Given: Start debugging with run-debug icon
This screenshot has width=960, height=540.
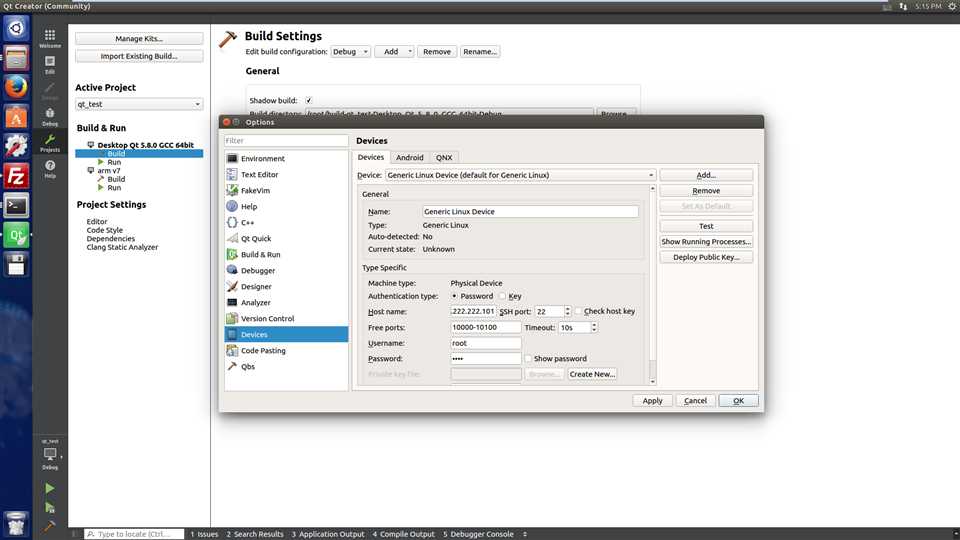Looking at the screenshot, I should click(x=50, y=508).
